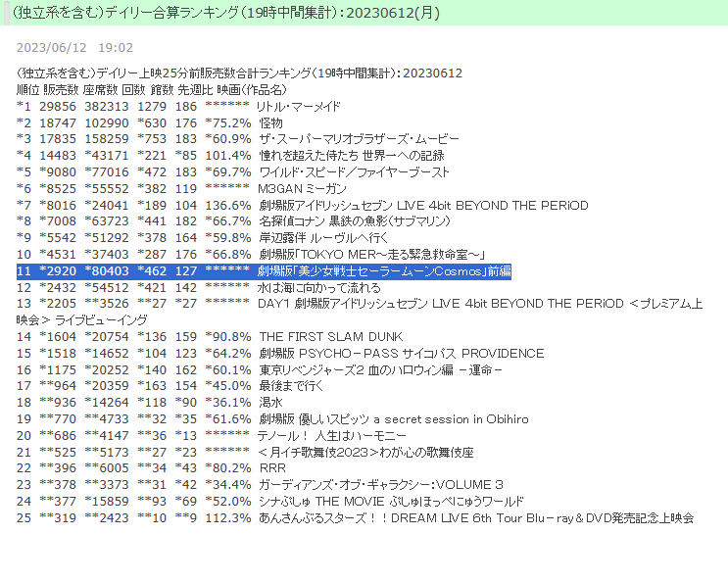Click 月イチ歌舞伎2023 わが心の歌舞伎座 title
Screen dimensions: 728x584
point(365,452)
